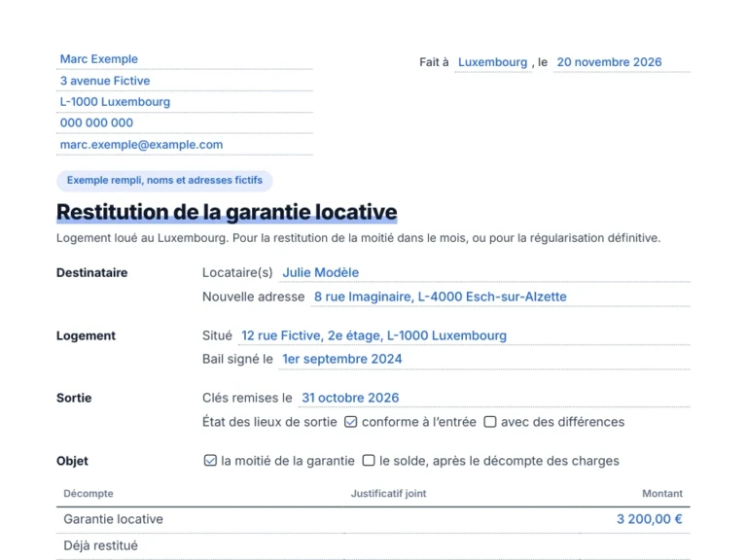Viewport: 747px width, 560px height.
Task: Click the 'Bail signé le' label
Action: pos(237,359)
